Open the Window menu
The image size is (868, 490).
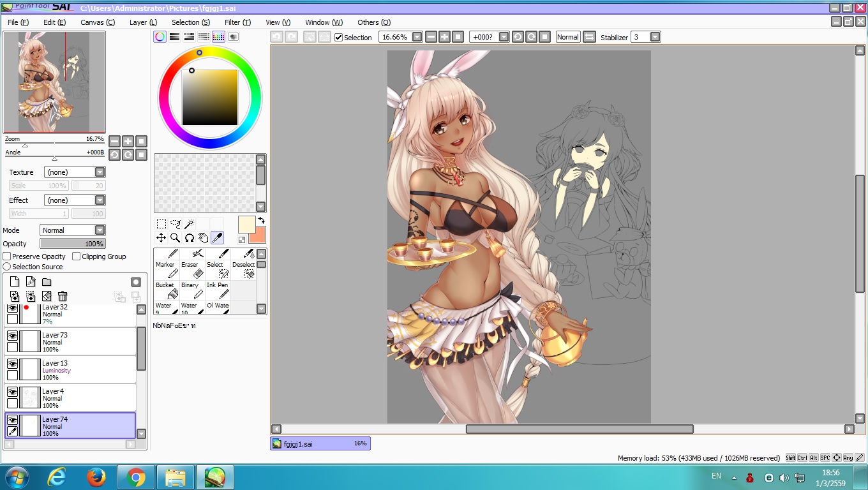(x=324, y=22)
